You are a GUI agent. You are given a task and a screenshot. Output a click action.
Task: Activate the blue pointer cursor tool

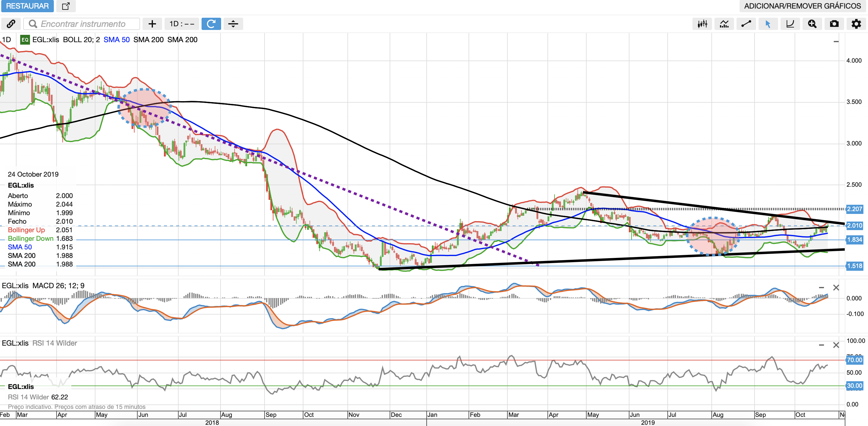768,24
